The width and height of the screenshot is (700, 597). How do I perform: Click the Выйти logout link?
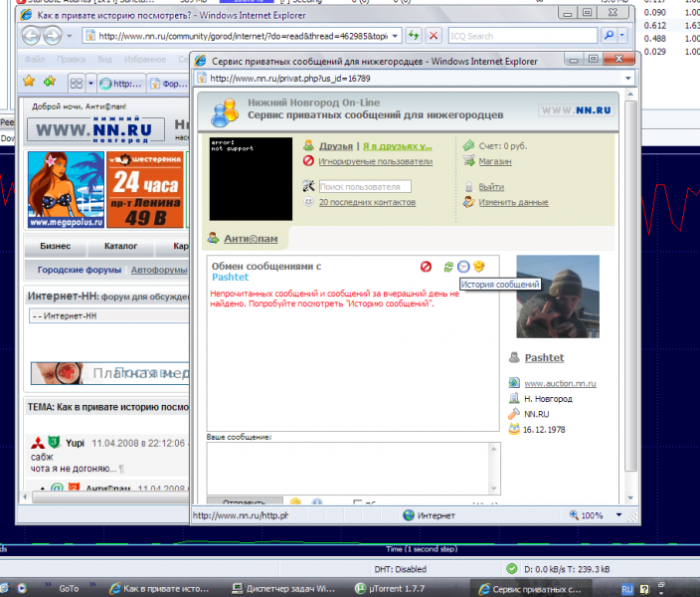coord(491,187)
